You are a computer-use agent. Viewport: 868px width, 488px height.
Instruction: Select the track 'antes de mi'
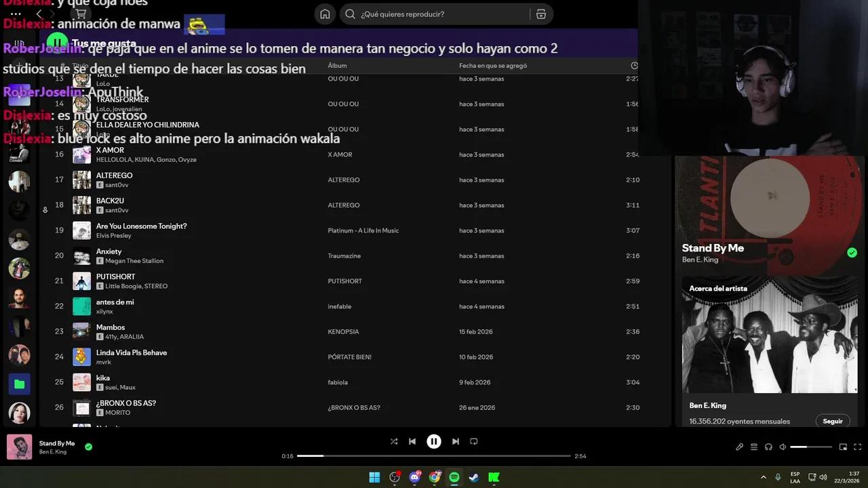coord(115,302)
